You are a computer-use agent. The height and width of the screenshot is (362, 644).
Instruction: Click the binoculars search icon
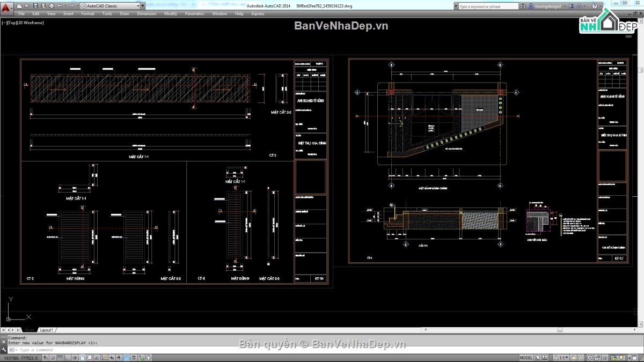pyautogui.click(x=523, y=6)
